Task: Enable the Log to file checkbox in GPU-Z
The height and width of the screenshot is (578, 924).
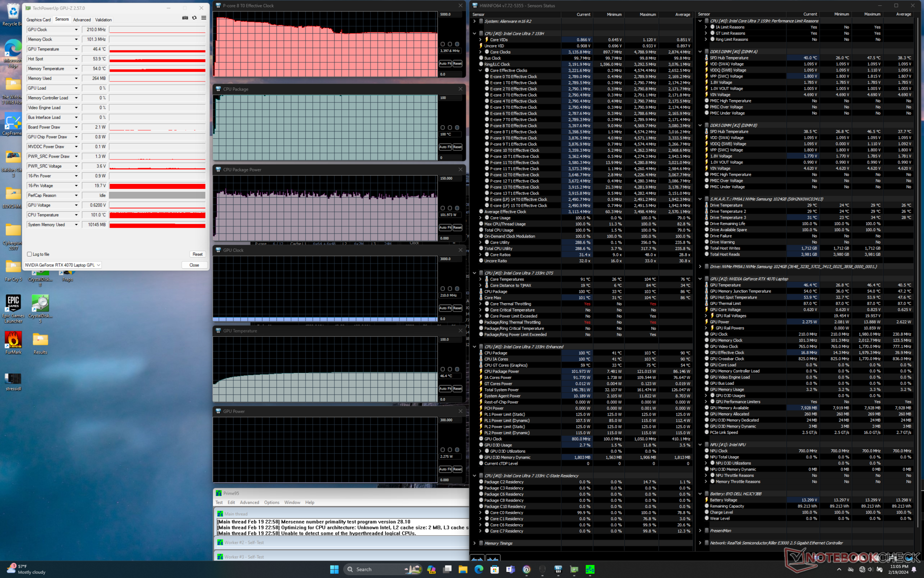Action: pos(29,254)
